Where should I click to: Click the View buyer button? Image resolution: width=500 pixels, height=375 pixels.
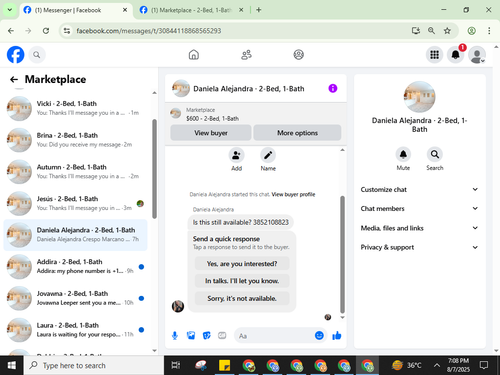211,133
